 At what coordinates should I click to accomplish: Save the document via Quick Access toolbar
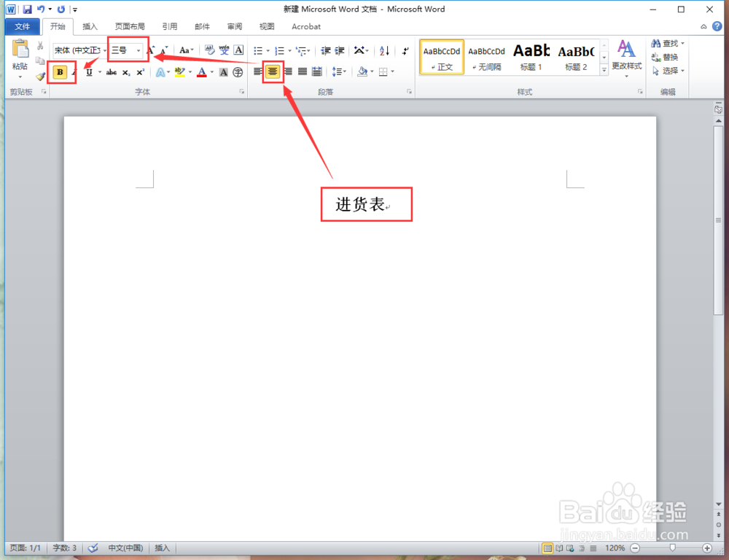coord(28,9)
